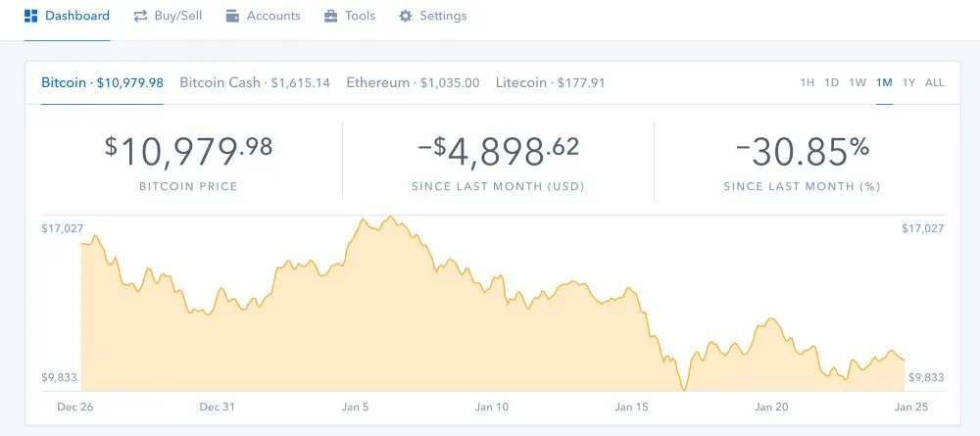Click the Jan 15 date label on chart axis
Screen dimensions: 980x436
(632, 408)
